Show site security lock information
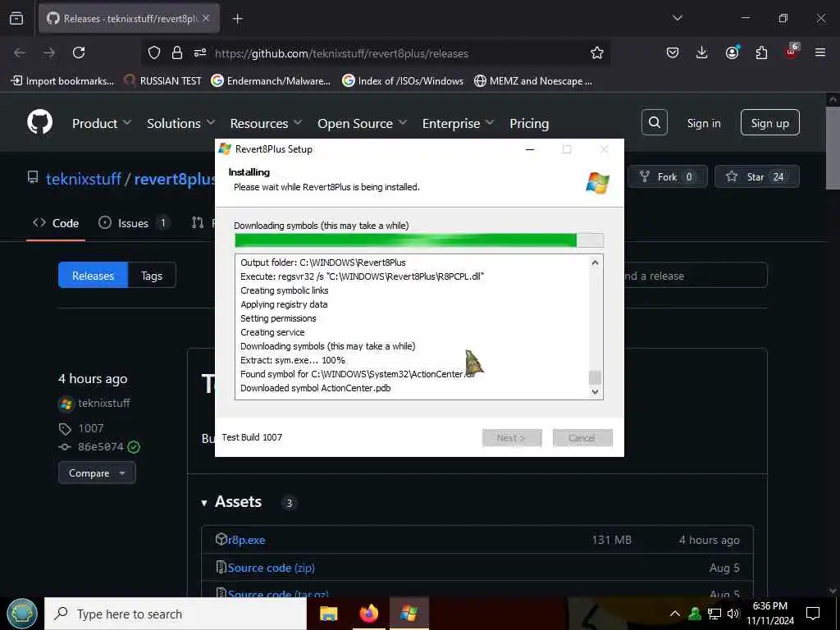 tap(177, 52)
